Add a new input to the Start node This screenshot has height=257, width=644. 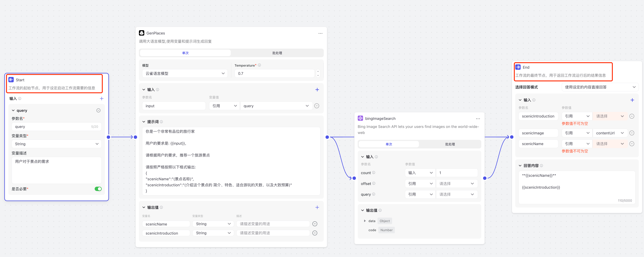point(102,99)
